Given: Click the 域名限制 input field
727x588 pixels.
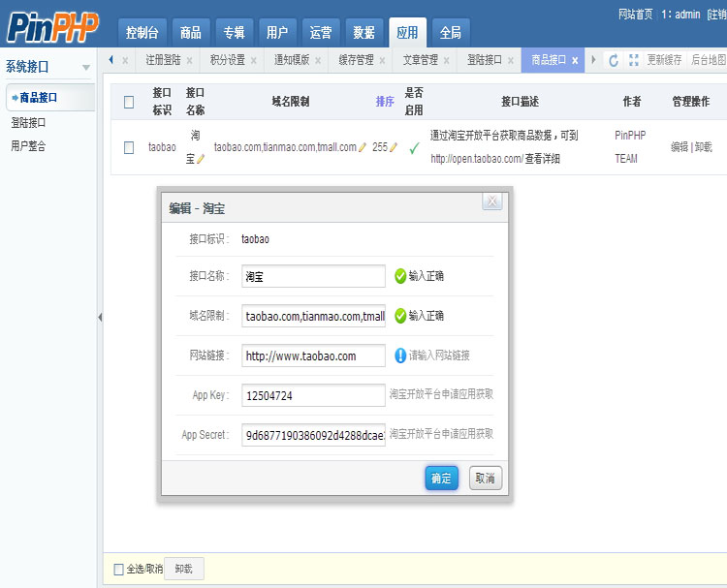Looking at the screenshot, I should [x=313, y=317].
